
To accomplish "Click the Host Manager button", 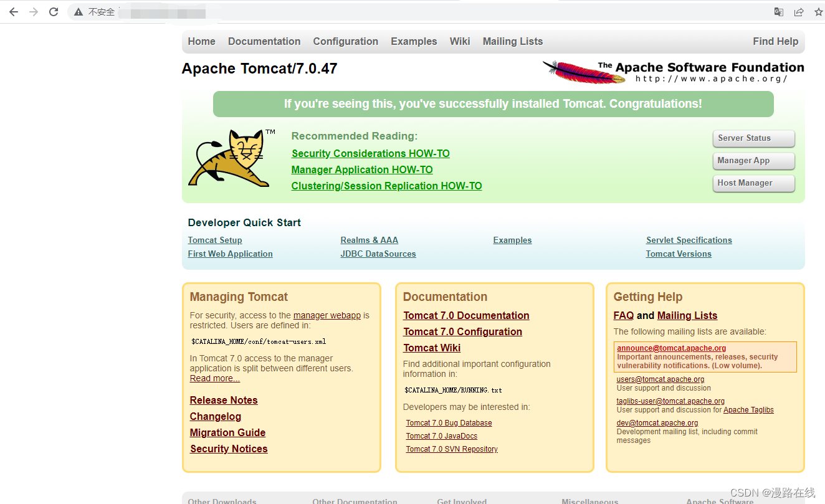I will click(754, 183).
